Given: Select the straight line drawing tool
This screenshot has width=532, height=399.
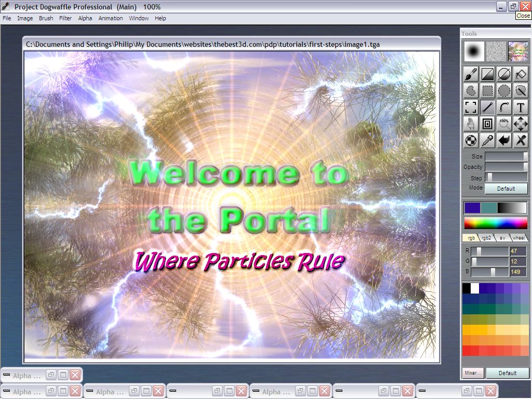Looking at the screenshot, I should pos(487,108).
